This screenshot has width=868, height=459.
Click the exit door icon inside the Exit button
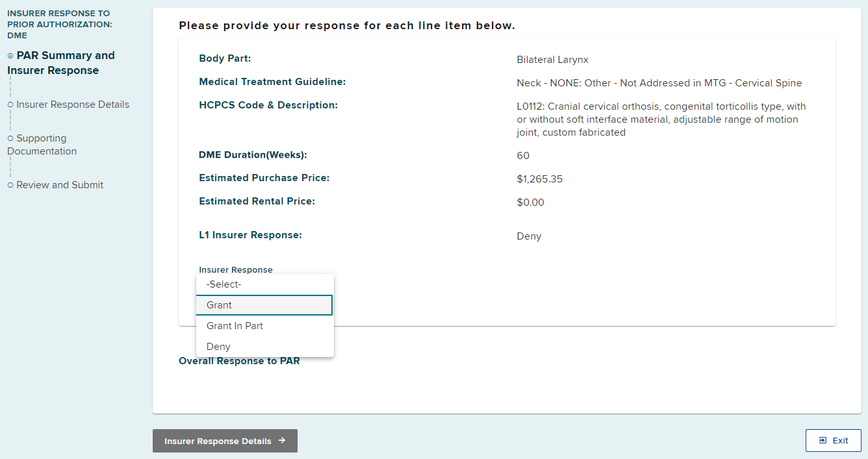[x=822, y=440]
